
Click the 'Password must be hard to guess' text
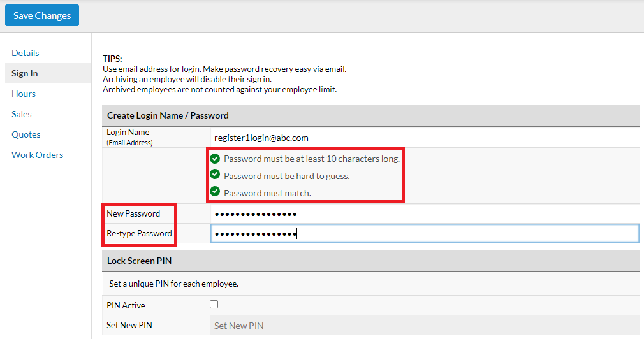[287, 176]
